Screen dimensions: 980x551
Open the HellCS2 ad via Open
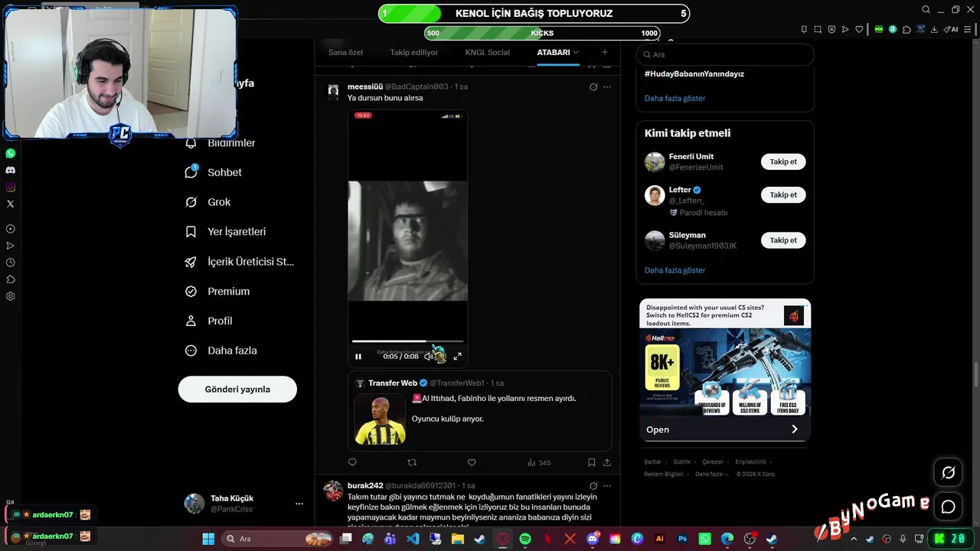(x=725, y=429)
